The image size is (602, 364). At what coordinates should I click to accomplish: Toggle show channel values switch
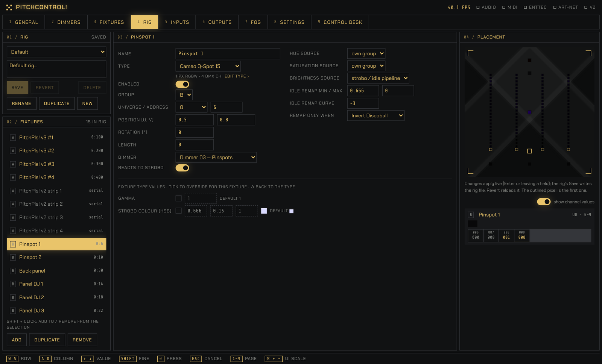[x=544, y=202]
